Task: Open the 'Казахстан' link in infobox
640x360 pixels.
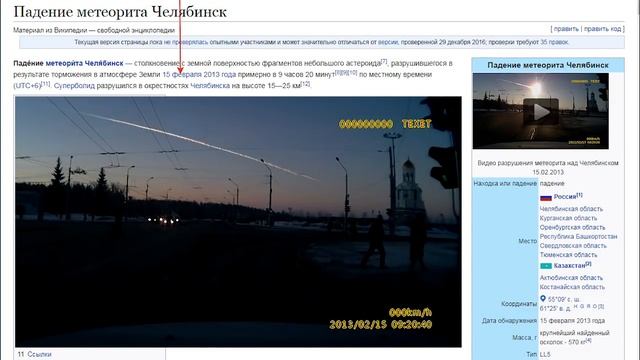Action: point(569,266)
